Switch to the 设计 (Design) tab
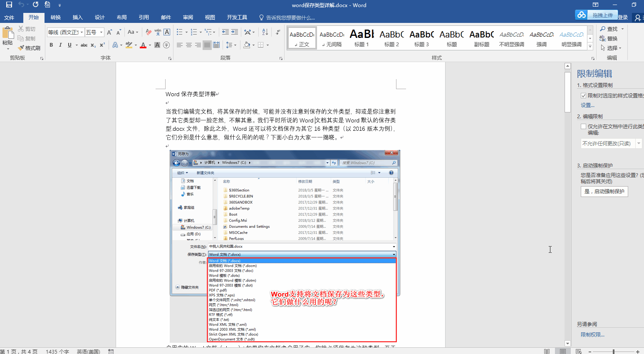Image resolution: width=644 pixels, height=354 pixels. 100,17
